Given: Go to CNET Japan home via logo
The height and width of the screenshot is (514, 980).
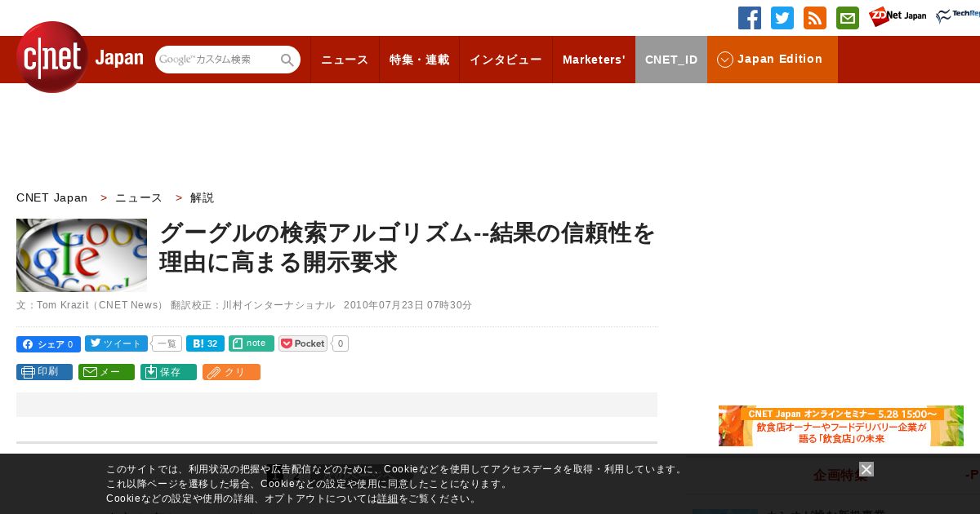Looking at the screenshot, I should click(79, 57).
